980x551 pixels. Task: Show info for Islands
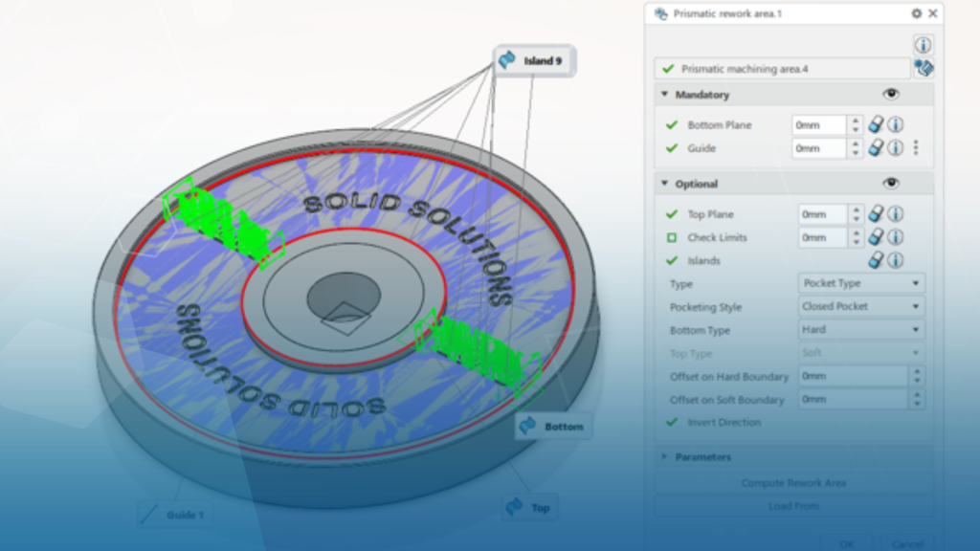[x=896, y=260]
